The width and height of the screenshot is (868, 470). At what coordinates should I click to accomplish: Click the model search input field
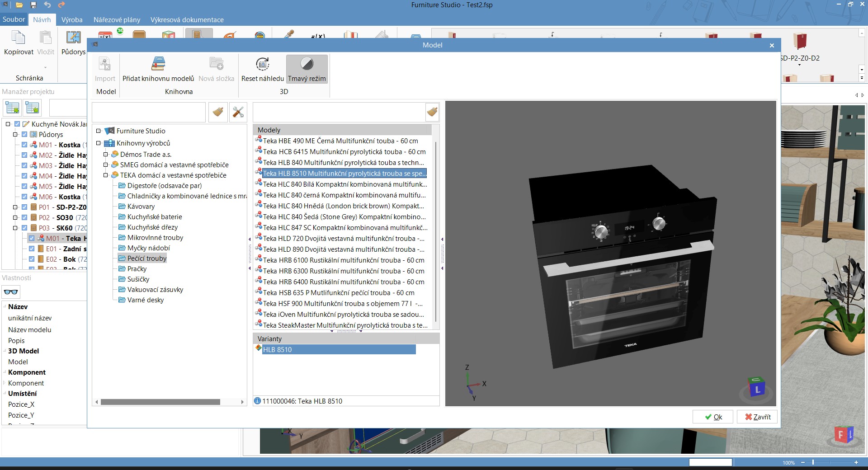(x=339, y=112)
